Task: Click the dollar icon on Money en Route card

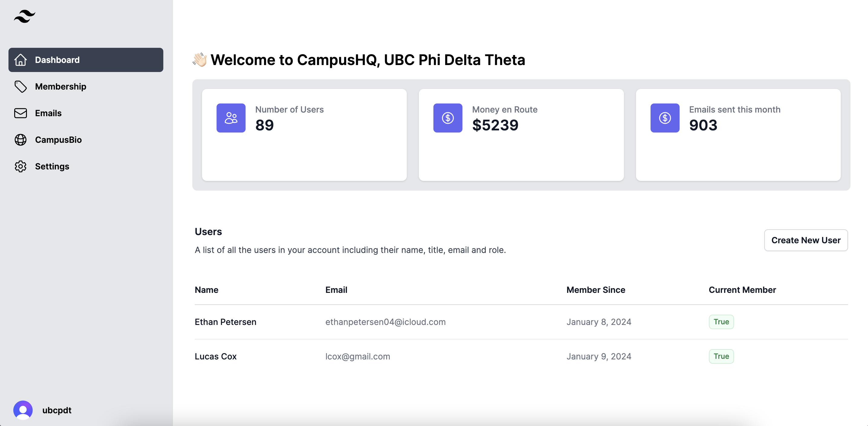Action: tap(448, 118)
